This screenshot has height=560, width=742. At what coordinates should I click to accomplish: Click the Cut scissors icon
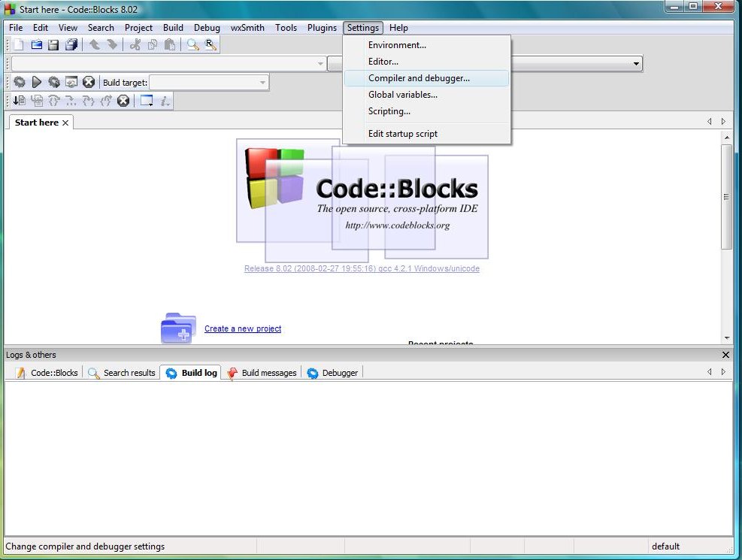(x=135, y=45)
